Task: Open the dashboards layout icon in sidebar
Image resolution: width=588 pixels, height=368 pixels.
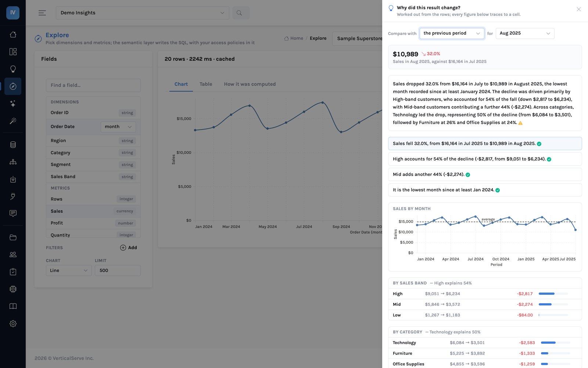Action: click(13, 52)
